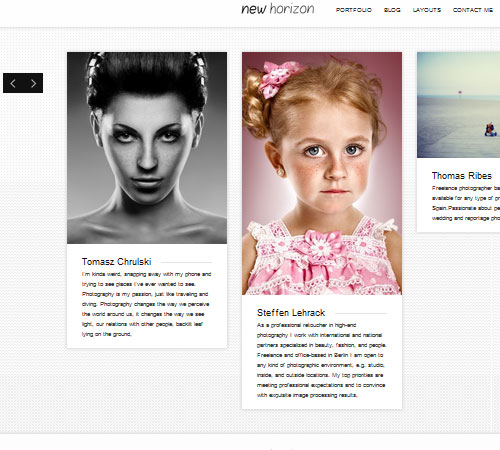Viewport: 500px width, 450px height.
Task: Click the Tomasz Chrulski name heading
Action: click(x=117, y=262)
